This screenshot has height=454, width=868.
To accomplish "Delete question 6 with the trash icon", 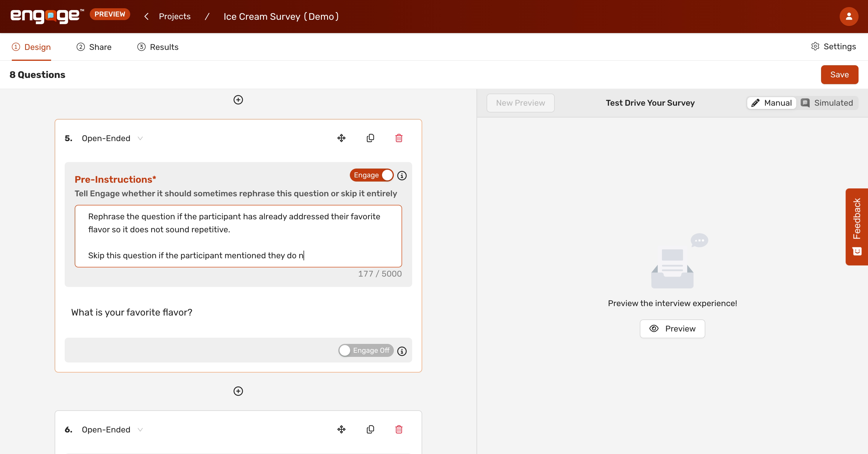I will (399, 429).
